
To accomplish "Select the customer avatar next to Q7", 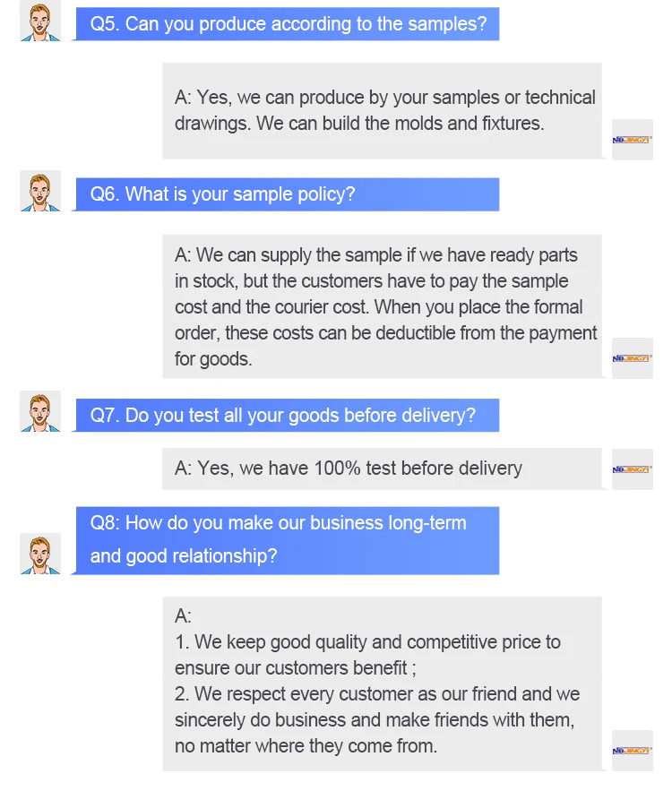I will 40,411.
